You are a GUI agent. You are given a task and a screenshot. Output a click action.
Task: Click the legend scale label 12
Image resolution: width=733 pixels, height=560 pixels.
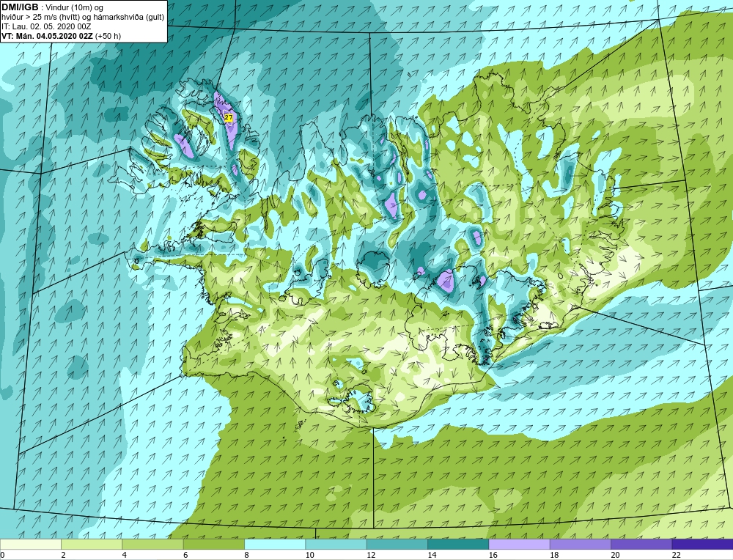pyautogui.click(x=371, y=555)
